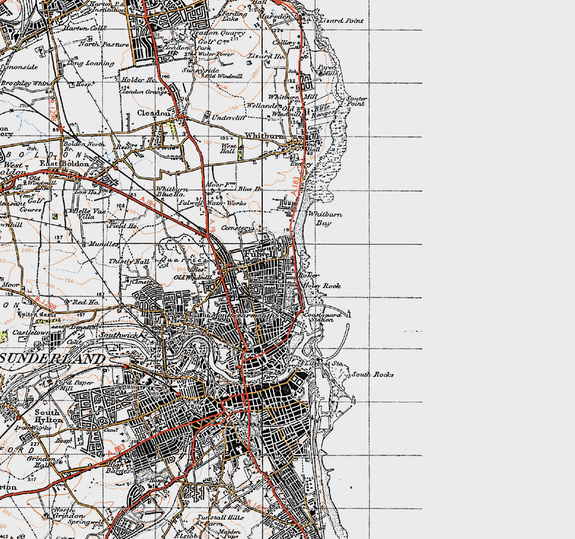The image size is (575, 539).
Task: Select the Red Ho. label
Action: (85, 302)
